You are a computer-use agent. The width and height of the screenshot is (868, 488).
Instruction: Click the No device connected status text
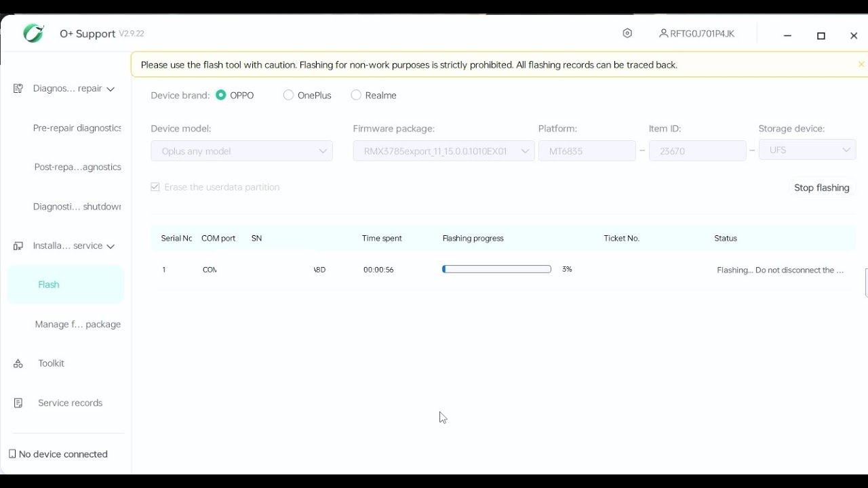click(x=63, y=454)
